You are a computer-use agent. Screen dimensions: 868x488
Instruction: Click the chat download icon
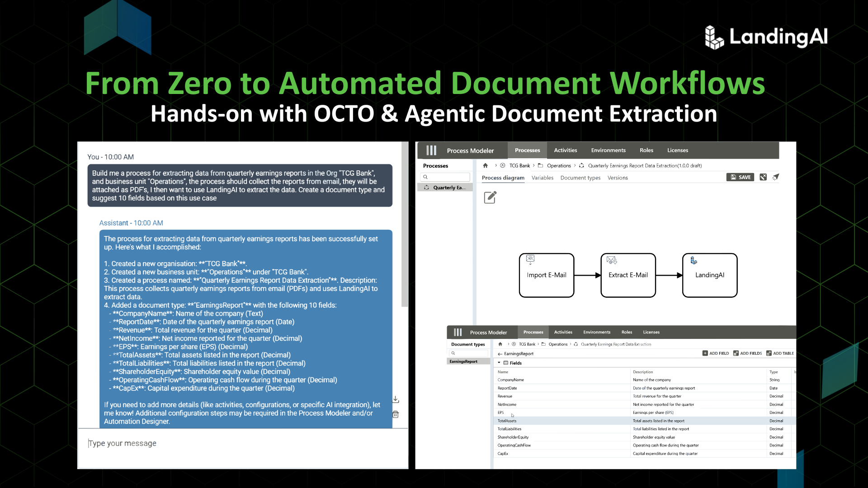pyautogui.click(x=396, y=399)
